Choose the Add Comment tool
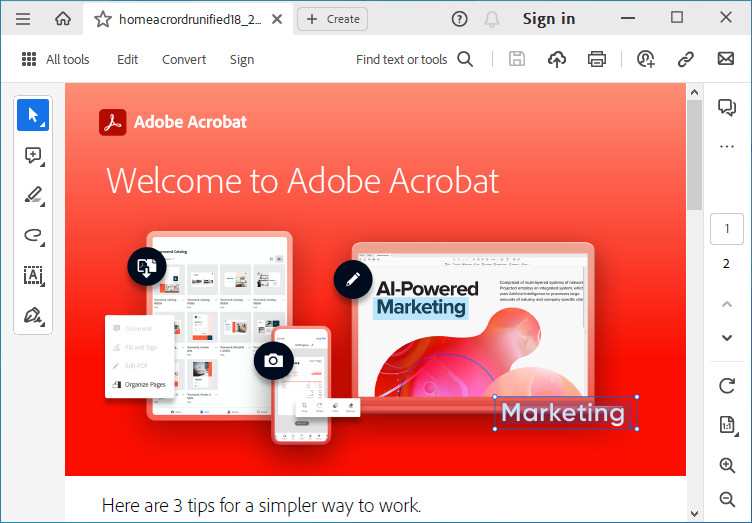Image resolution: width=752 pixels, height=523 pixels. pos(33,156)
